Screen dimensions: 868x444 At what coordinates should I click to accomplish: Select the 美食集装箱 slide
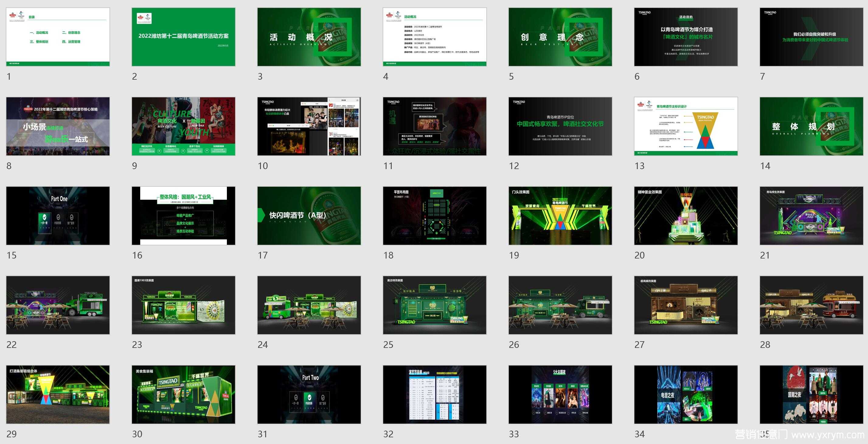point(183,394)
